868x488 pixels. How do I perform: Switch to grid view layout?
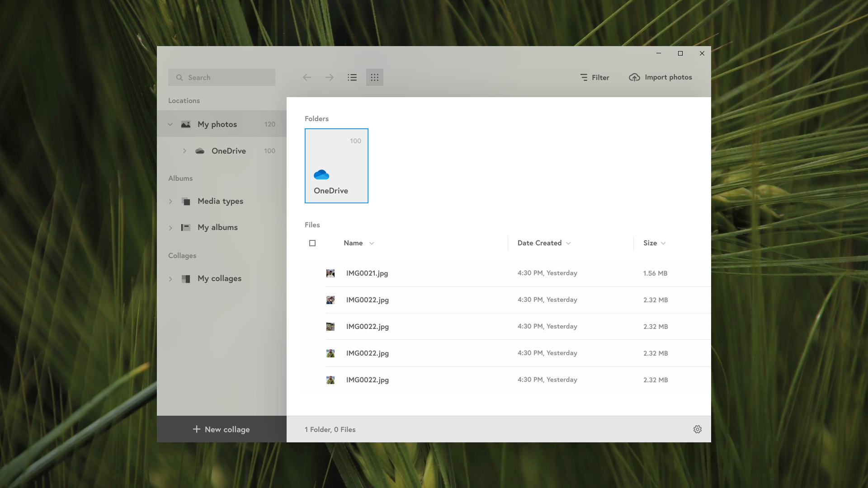click(374, 77)
